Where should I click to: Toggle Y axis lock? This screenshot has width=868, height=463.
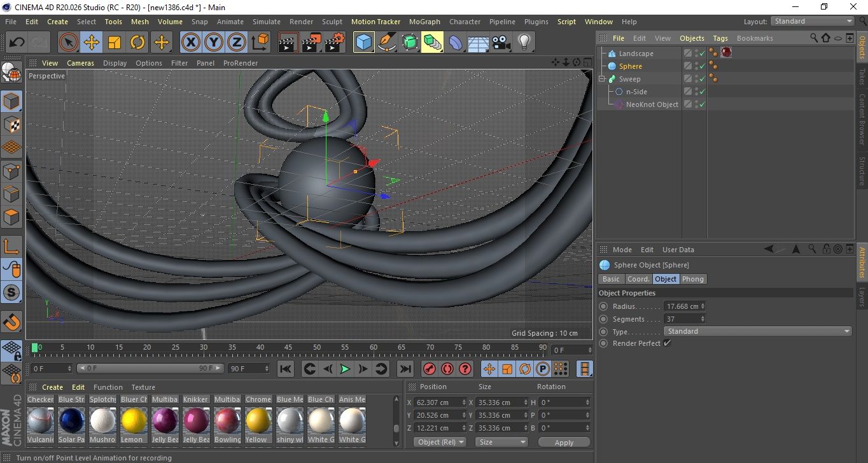coord(214,43)
